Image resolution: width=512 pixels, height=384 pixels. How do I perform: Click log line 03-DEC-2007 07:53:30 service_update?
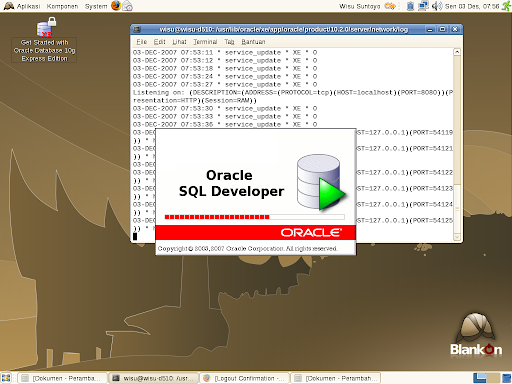(225, 108)
